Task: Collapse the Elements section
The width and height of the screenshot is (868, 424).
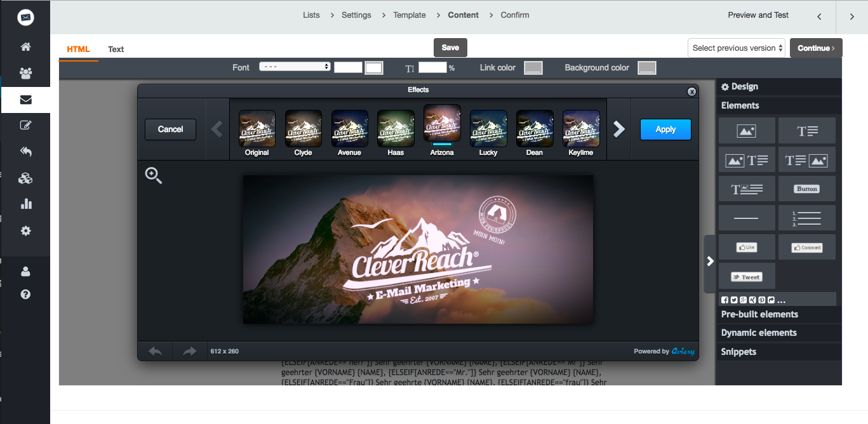Action: pos(779,105)
